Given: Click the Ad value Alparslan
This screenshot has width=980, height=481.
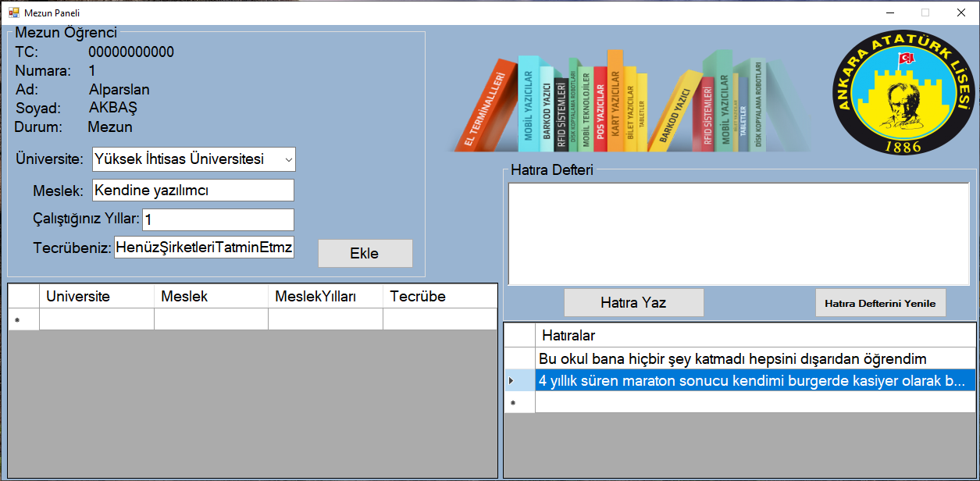Looking at the screenshot, I should (x=119, y=90).
